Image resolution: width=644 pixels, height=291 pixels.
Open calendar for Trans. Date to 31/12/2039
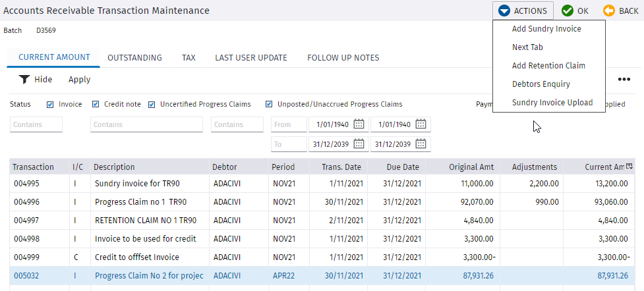coord(359,144)
